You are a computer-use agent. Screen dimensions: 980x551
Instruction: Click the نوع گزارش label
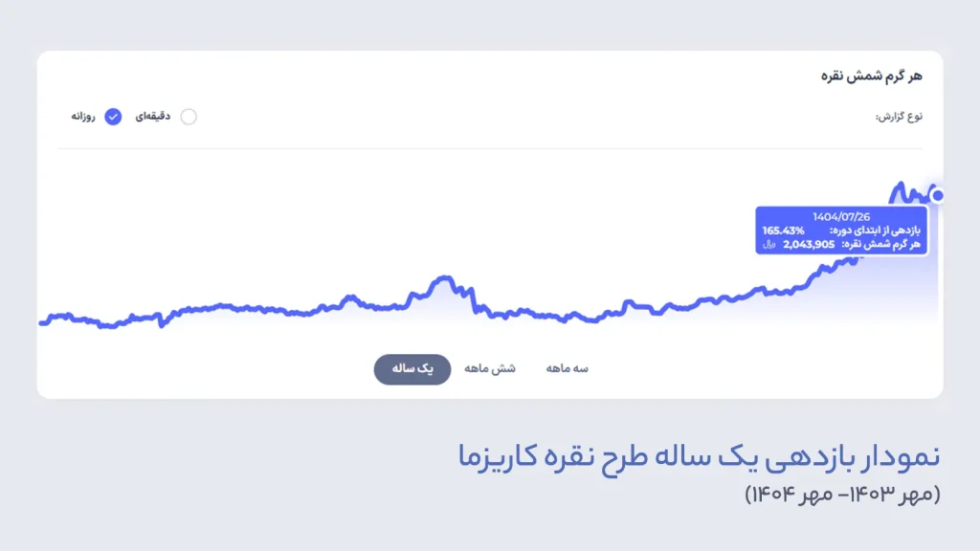tap(900, 117)
